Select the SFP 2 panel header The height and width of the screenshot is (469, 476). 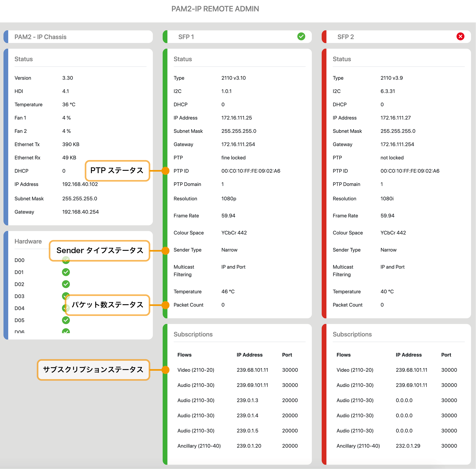396,37
